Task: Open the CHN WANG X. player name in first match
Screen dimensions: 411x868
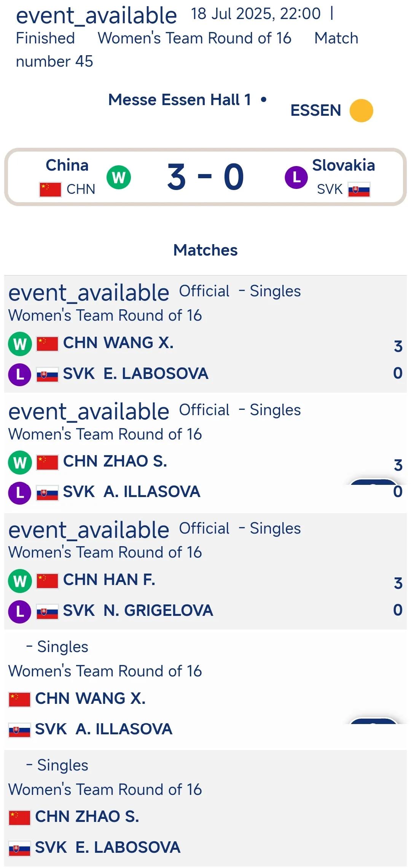Action: (118, 343)
